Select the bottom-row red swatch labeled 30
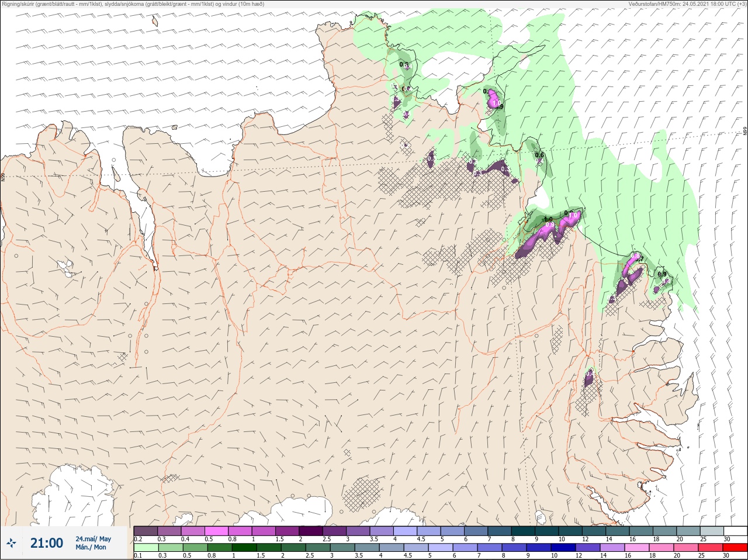 [735, 548]
